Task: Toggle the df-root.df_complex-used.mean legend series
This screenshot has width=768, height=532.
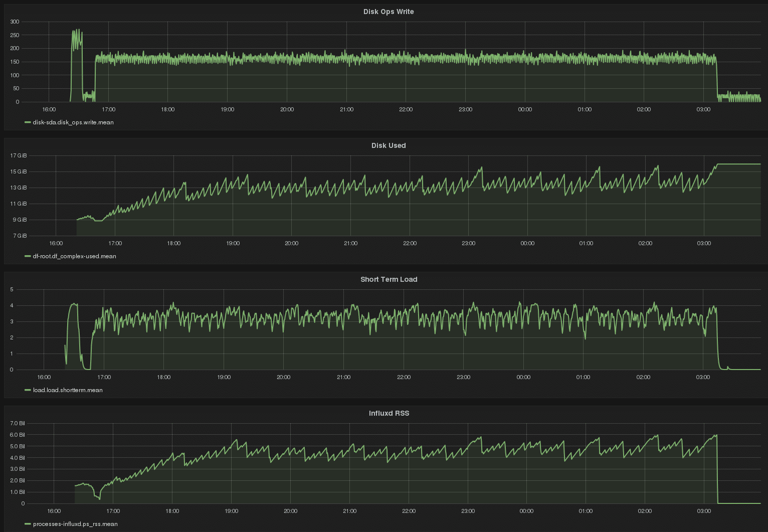Action: pos(74,256)
